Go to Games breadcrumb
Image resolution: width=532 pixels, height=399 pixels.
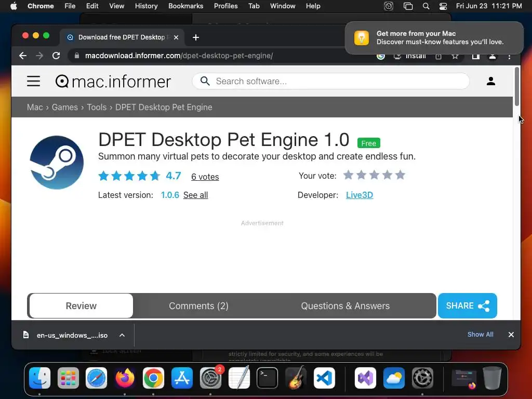click(64, 107)
